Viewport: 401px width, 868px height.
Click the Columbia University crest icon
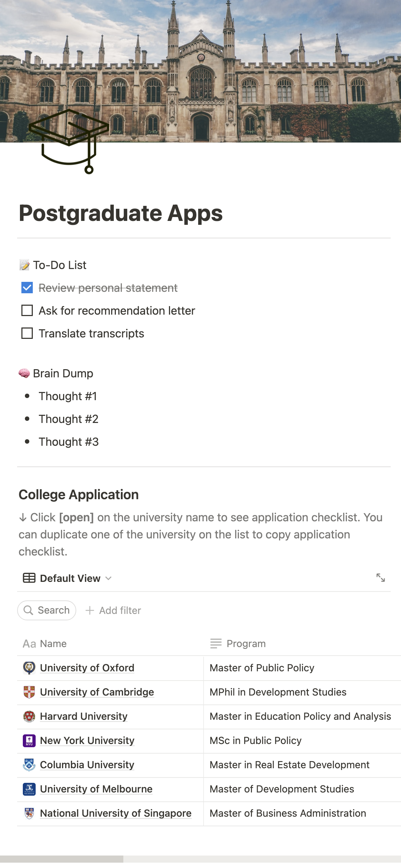click(x=29, y=764)
